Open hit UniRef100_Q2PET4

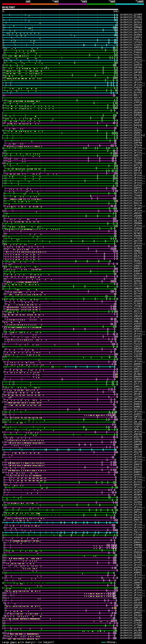pyautogui.click(x=131, y=37)
